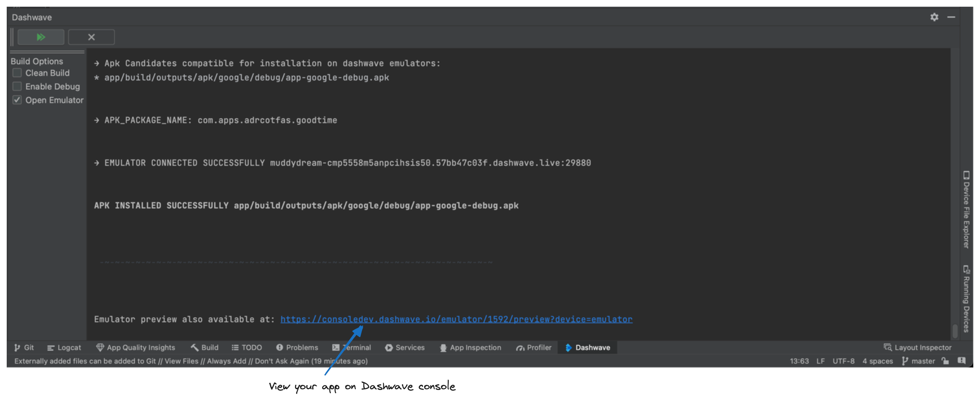This screenshot has width=980, height=400.
Task: Open Running Devices side panel
Action: pos(966,298)
